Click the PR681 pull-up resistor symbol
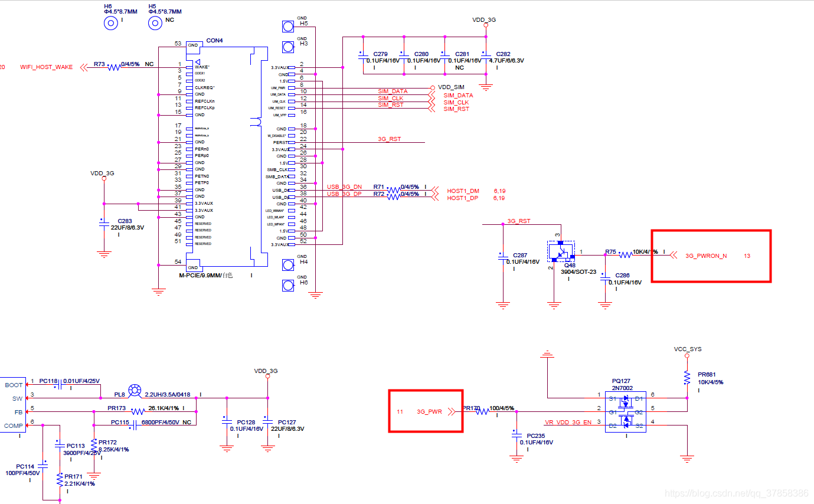The height and width of the screenshot is (504, 814). 687,378
